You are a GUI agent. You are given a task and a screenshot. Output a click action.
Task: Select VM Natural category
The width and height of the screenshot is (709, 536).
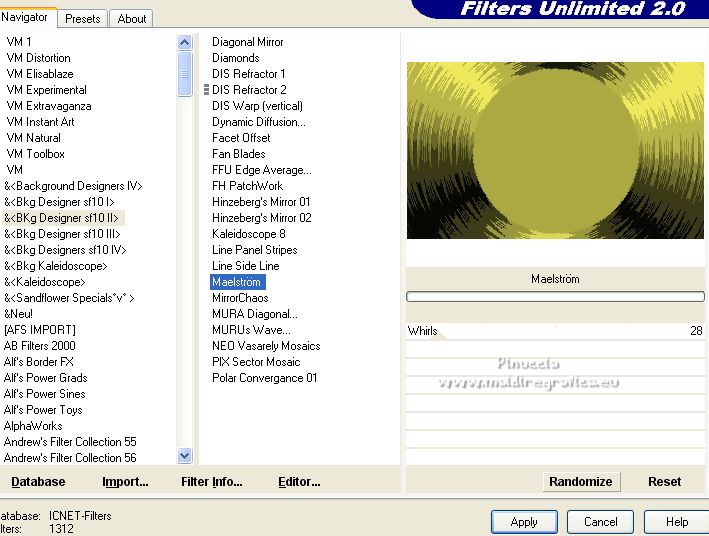[33, 138]
